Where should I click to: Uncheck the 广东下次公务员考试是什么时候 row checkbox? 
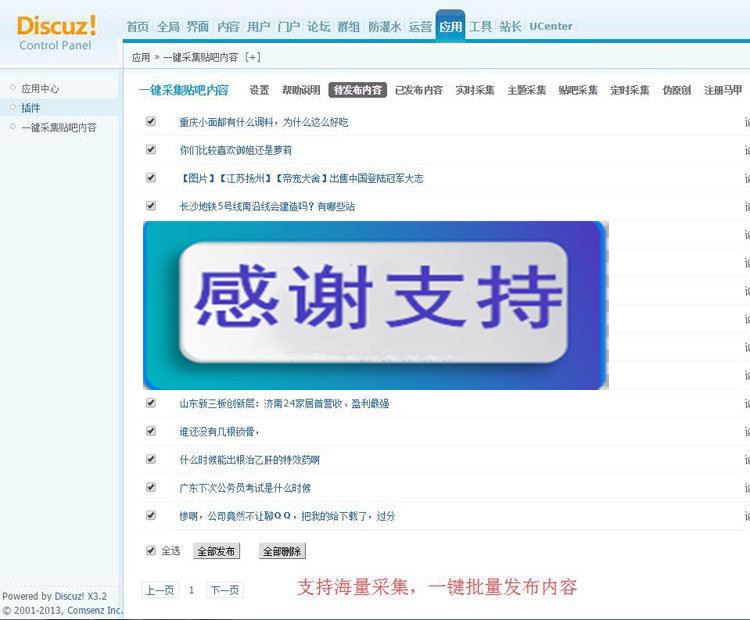[151, 487]
